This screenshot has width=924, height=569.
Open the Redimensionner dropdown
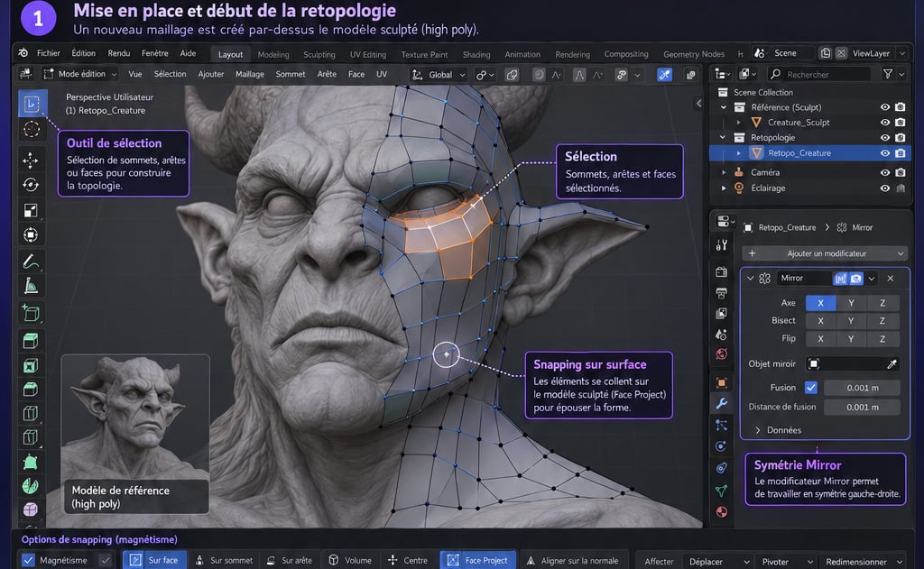pos(863,562)
